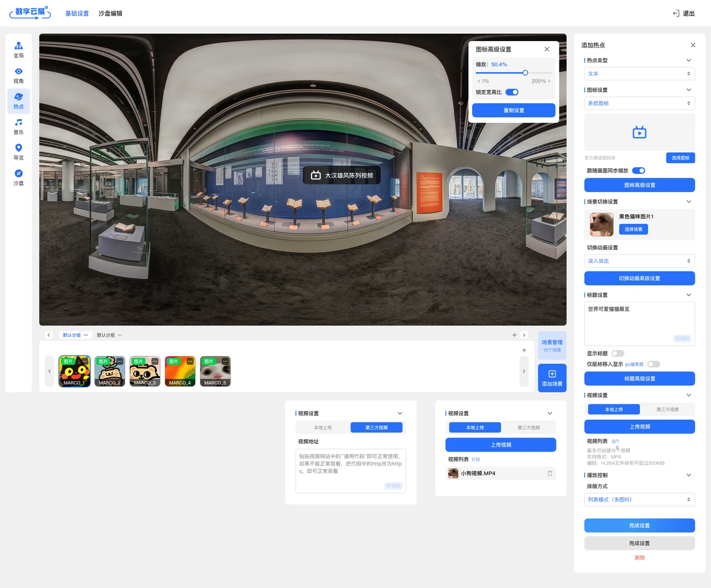The width and height of the screenshot is (711, 588).
Task: Open the 沙盘 compass tool in sidebar
Action: (18, 177)
